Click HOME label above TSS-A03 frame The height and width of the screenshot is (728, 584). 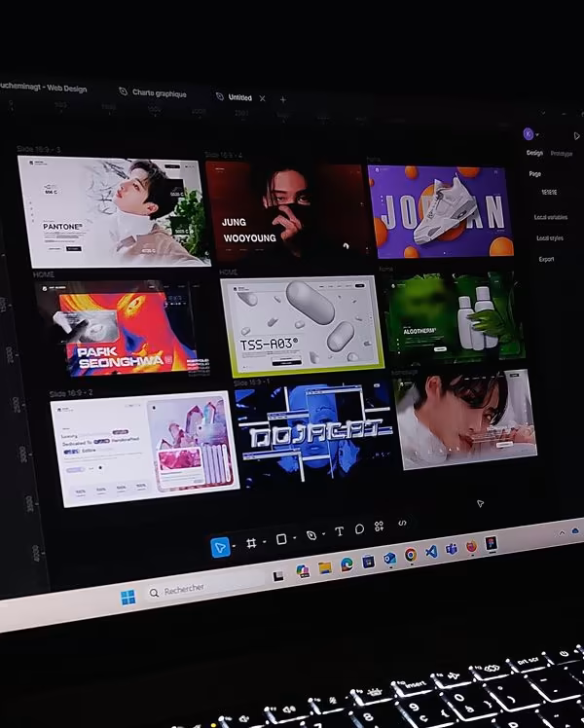(228, 272)
